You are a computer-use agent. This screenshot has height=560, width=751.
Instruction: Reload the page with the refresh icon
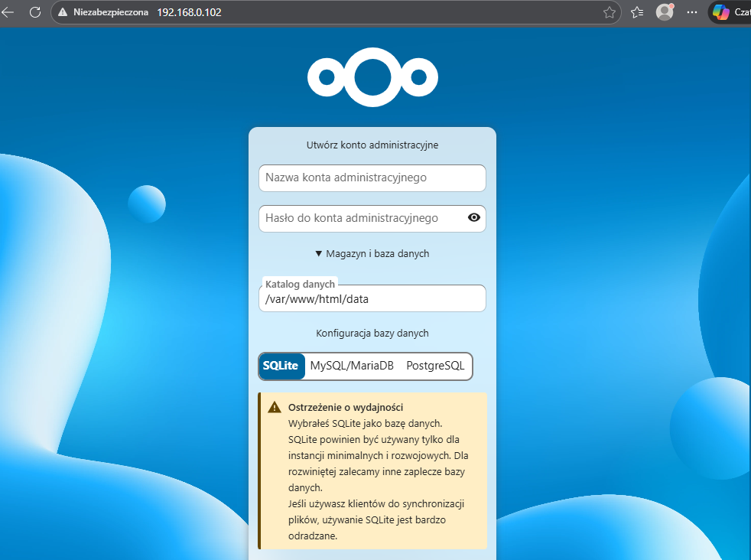pos(34,12)
